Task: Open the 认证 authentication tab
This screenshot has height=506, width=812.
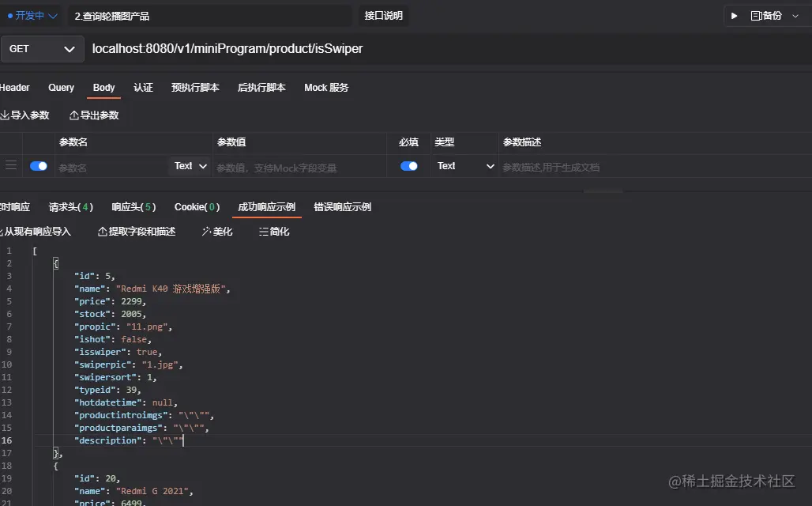Action: [144, 88]
